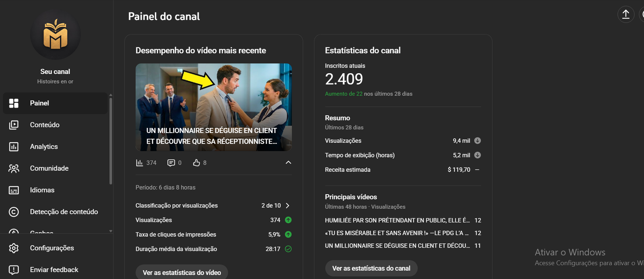
Task: Click the Conteúdo play-list icon
Action: [14, 125]
